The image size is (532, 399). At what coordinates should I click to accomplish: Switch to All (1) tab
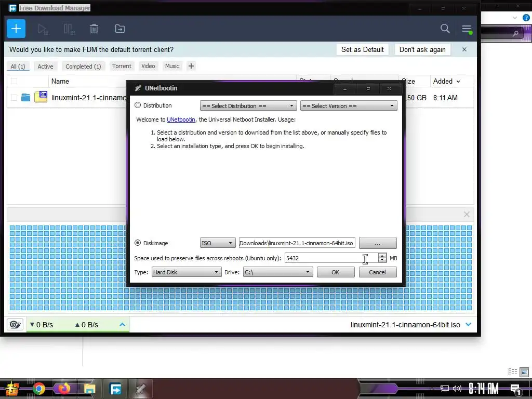(18, 66)
